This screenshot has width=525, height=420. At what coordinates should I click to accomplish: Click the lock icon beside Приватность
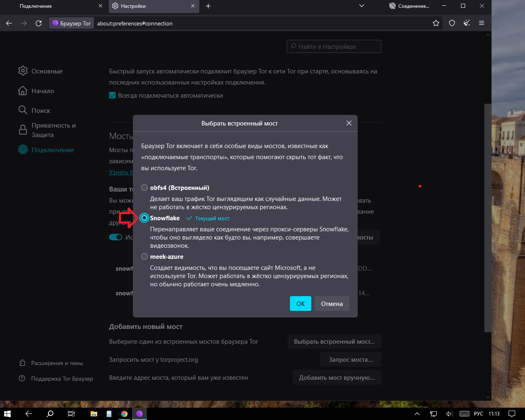[23, 130]
